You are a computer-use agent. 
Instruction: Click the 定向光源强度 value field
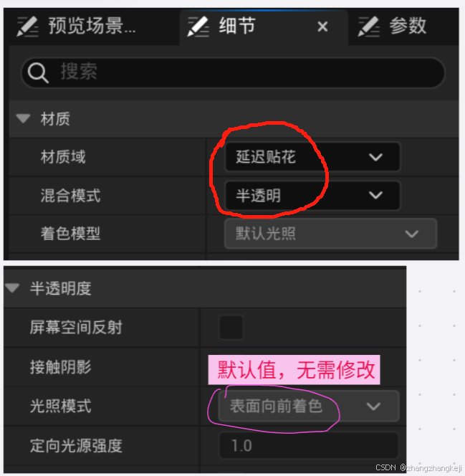pos(309,446)
